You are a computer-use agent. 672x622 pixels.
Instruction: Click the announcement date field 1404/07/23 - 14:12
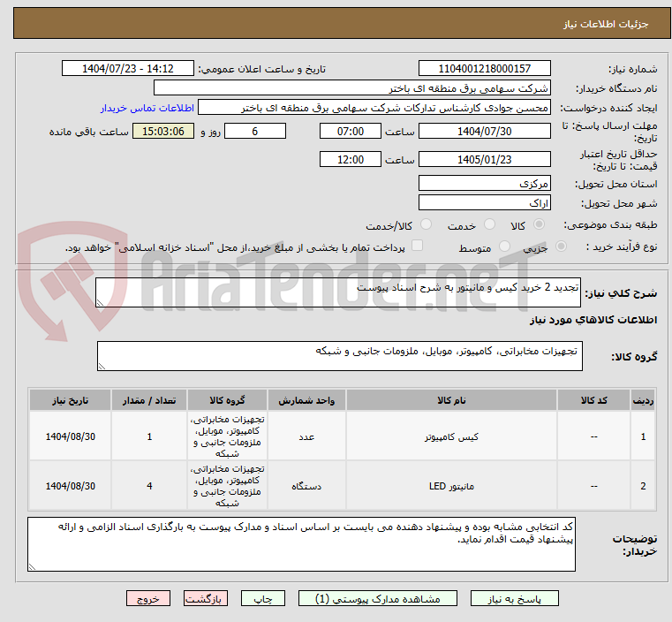tap(128, 69)
